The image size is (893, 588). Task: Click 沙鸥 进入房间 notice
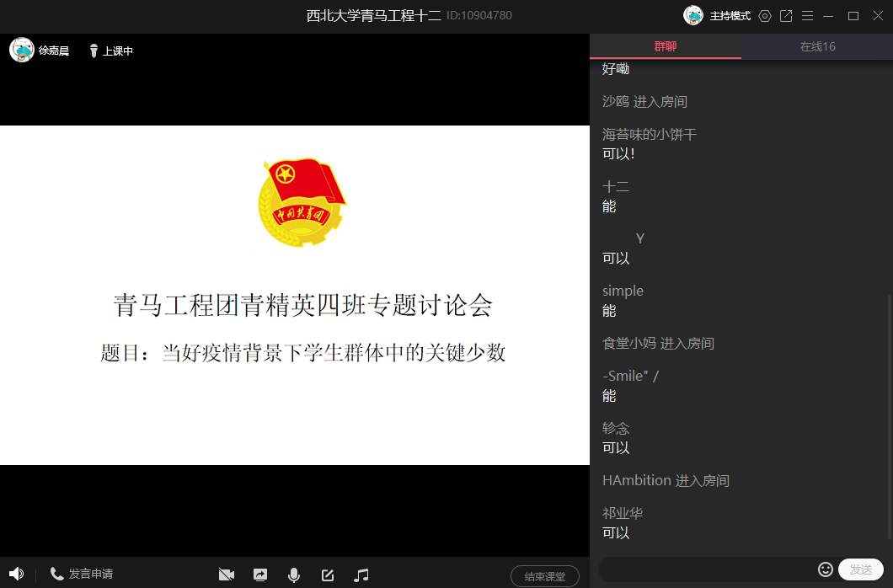tap(644, 102)
